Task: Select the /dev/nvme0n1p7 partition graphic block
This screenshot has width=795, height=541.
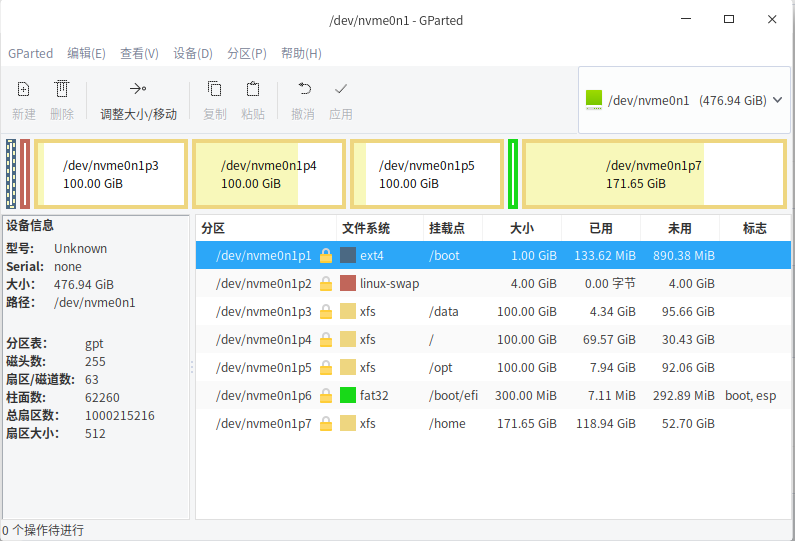Action: pyautogui.click(x=654, y=174)
